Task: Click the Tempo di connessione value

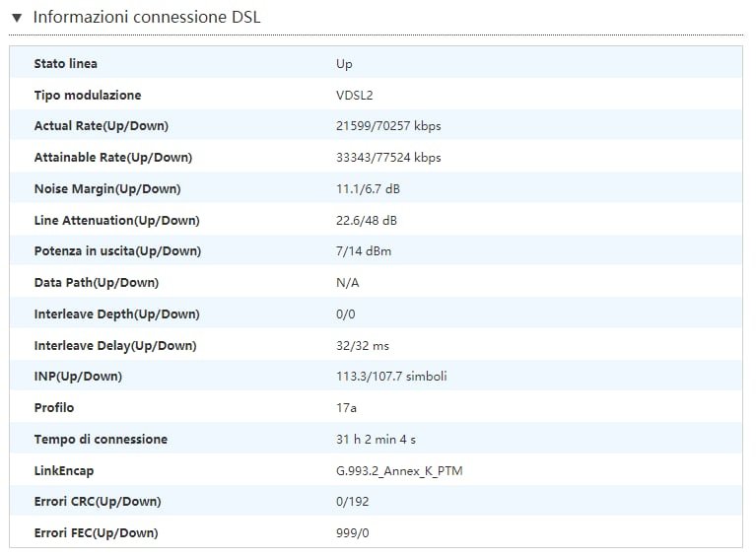Action: (x=377, y=440)
